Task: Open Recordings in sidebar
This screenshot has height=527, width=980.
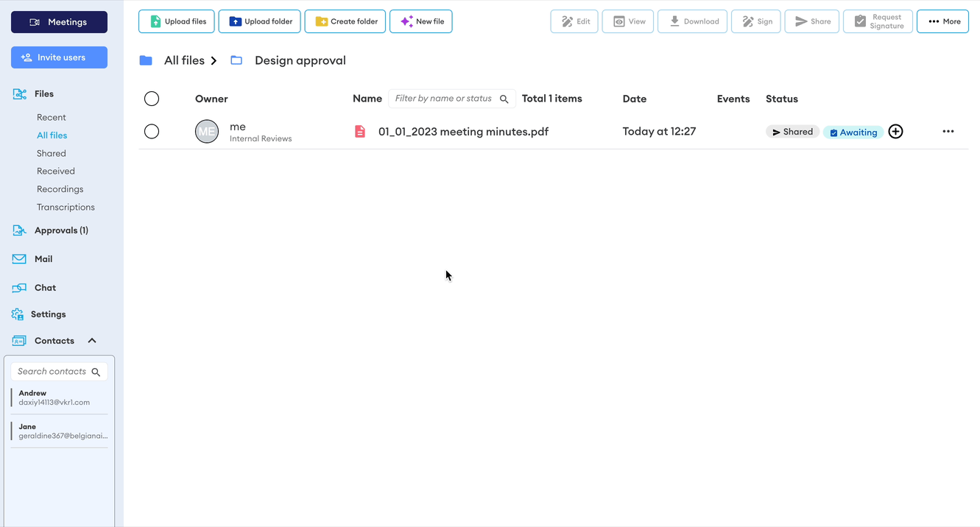Action: (x=60, y=189)
